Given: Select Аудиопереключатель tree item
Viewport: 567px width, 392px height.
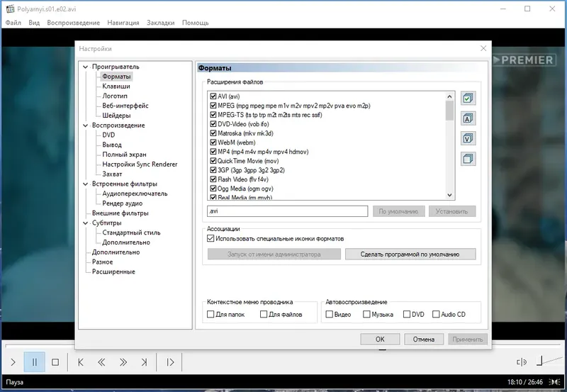Looking at the screenshot, I should point(135,194).
